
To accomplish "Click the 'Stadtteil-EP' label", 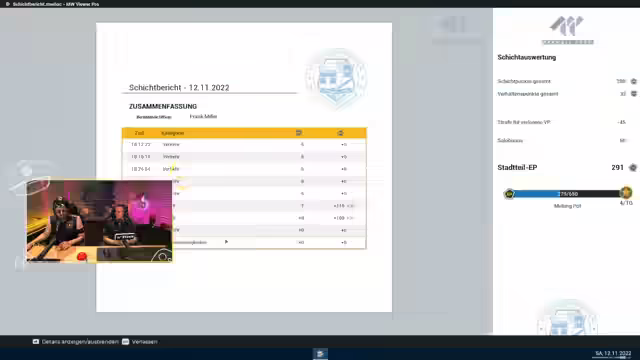I will [x=517, y=167].
